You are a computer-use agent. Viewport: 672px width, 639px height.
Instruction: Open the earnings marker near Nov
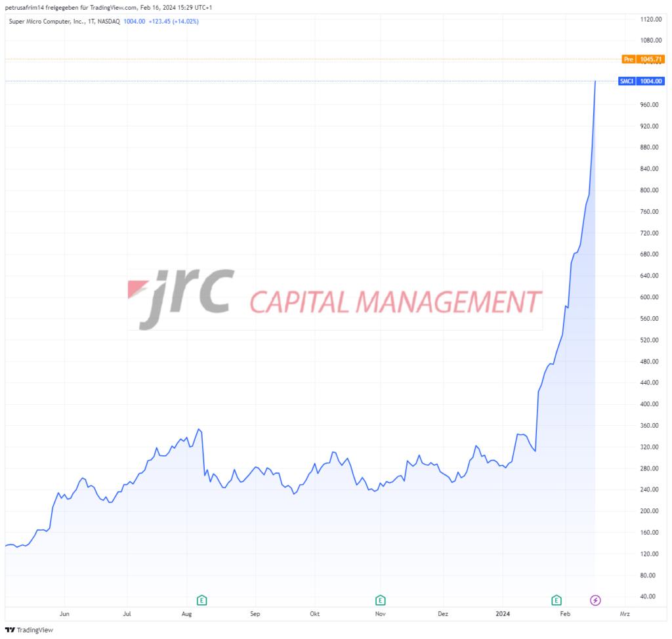pyautogui.click(x=380, y=600)
